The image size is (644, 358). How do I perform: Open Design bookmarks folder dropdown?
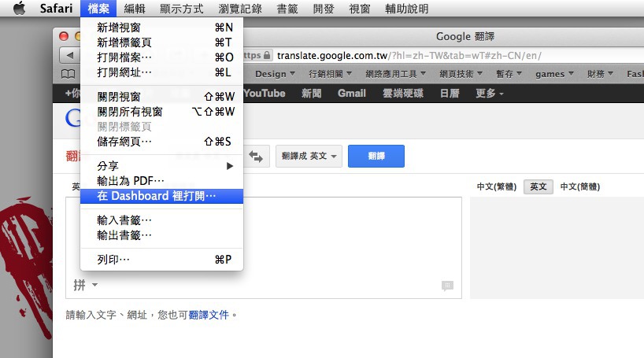(x=275, y=74)
